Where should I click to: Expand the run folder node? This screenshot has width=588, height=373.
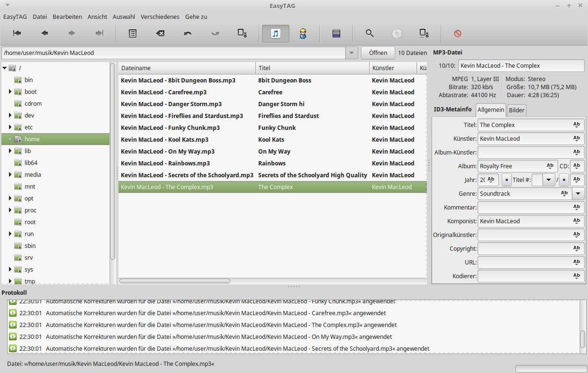point(10,234)
